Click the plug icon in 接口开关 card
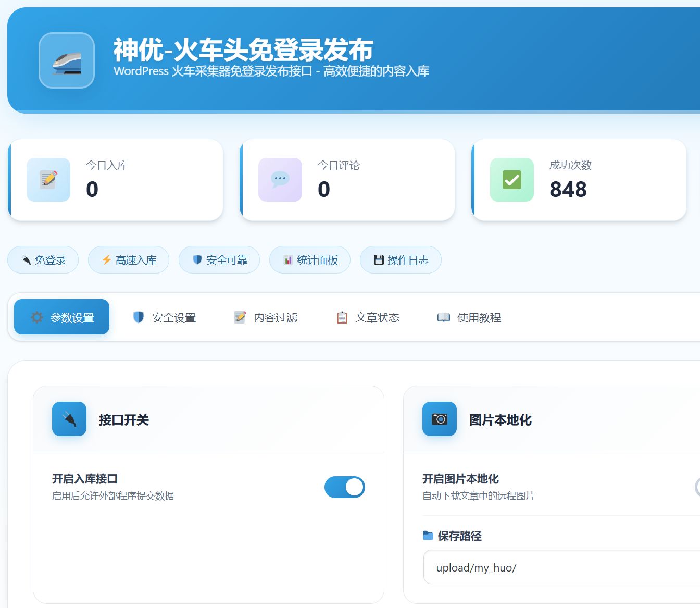 point(69,419)
